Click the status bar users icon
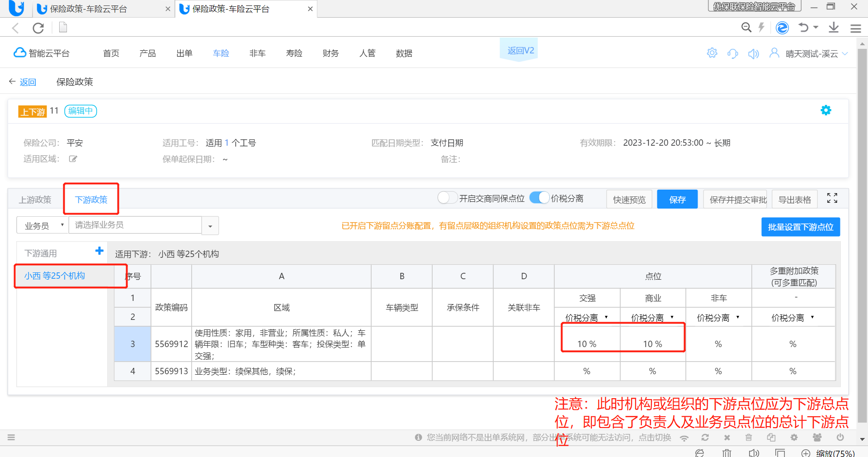Image resolution: width=868 pixels, height=457 pixels. [817, 438]
